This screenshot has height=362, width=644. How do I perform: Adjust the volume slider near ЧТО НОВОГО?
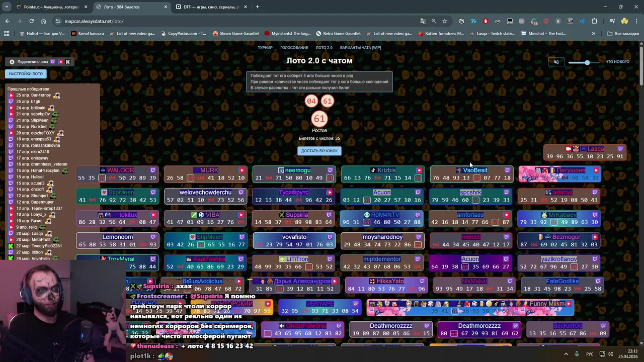585,62
